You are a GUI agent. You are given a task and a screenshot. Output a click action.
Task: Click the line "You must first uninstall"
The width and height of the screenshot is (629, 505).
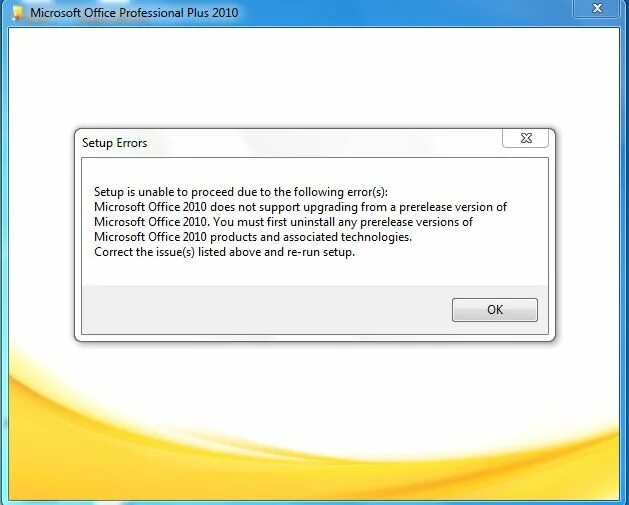283,222
